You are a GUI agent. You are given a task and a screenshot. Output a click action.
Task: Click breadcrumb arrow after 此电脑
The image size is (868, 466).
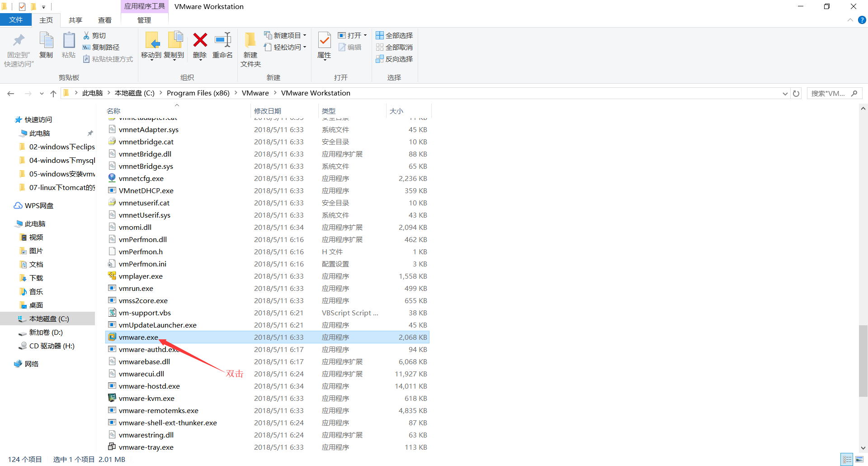108,93
